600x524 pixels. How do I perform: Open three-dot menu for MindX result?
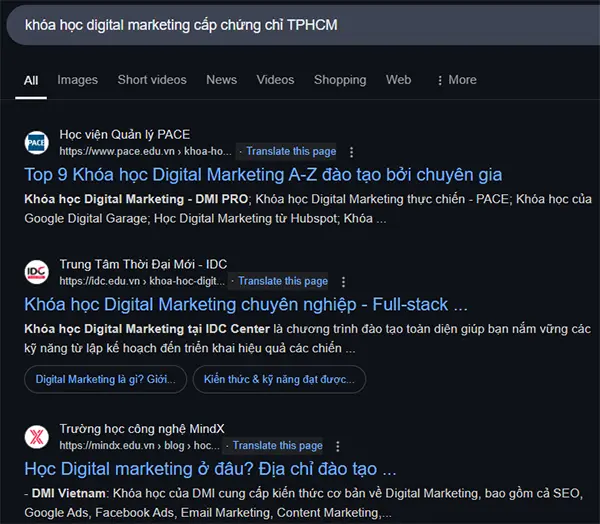click(338, 446)
